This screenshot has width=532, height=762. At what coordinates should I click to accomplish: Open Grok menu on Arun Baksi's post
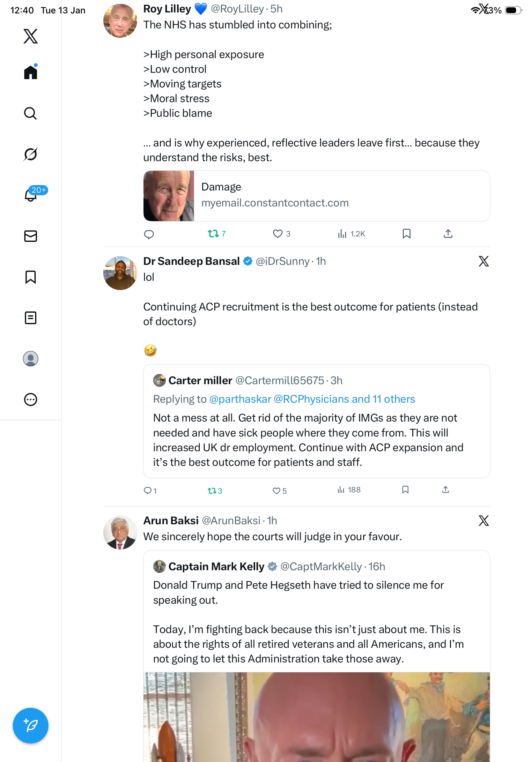point(483,520)
